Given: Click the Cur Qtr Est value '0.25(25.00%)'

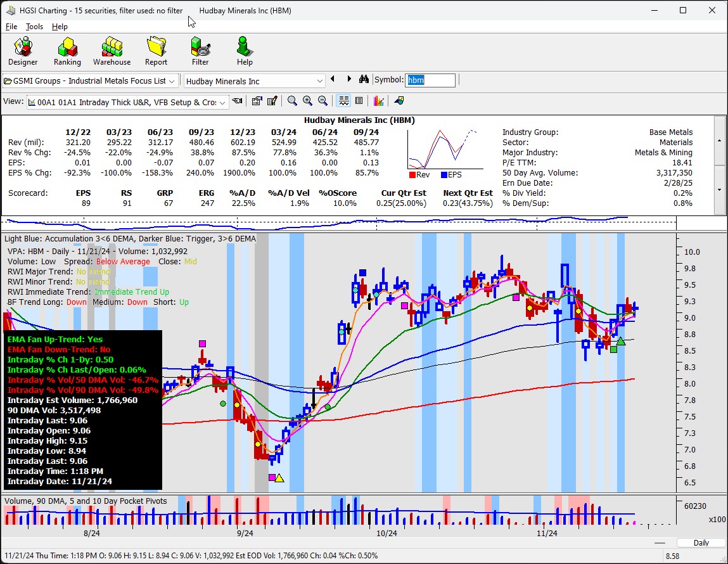Looking at the screenshot, I should (402, 203).
